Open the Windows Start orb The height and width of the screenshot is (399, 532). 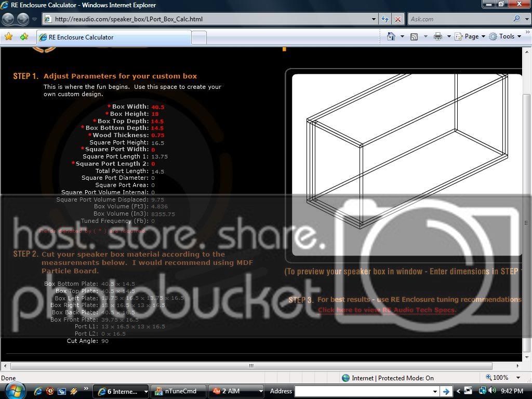click(x=15, y=391)
